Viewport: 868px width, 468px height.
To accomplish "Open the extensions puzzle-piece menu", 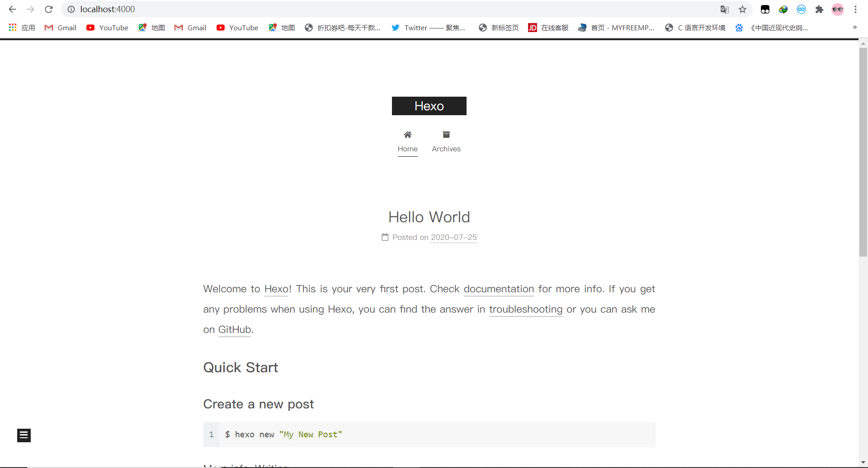I will (819, 9).
